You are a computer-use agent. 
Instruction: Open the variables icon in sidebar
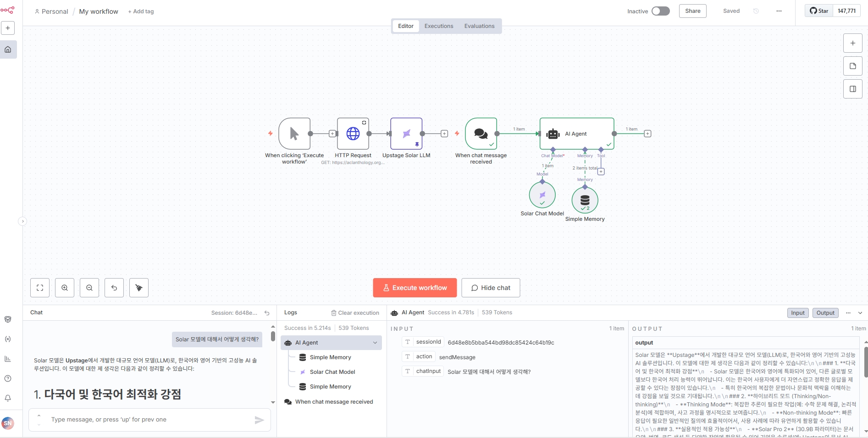point(8,339)
